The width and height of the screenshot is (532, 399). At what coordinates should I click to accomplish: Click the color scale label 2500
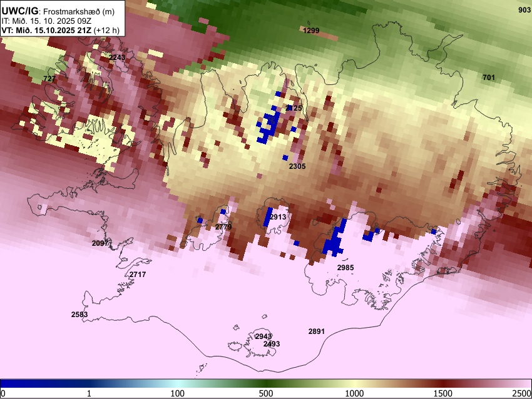(522, 393)
